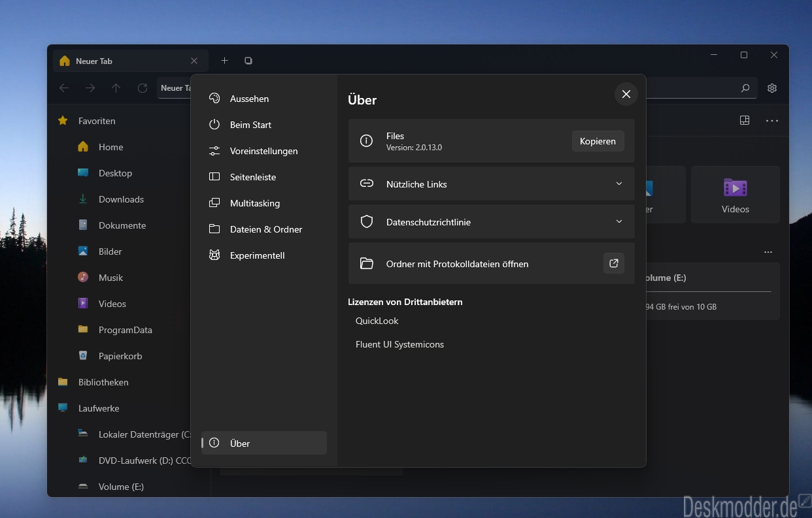
Task: Select the Volume (E:) drive card
Action: pyautogui.click(x=713, y=291)
